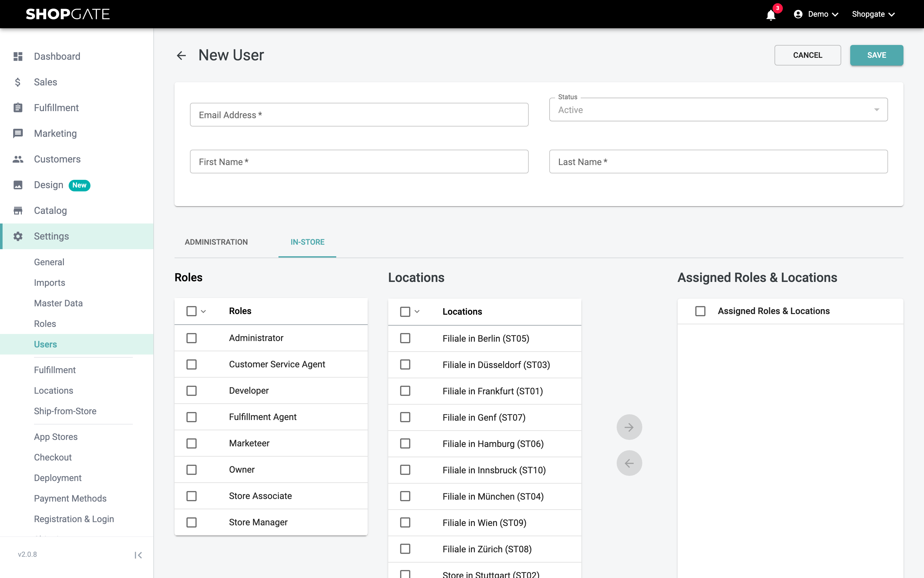
Task: Expand the Shopgate merchant menu
Action: (873, 14)
